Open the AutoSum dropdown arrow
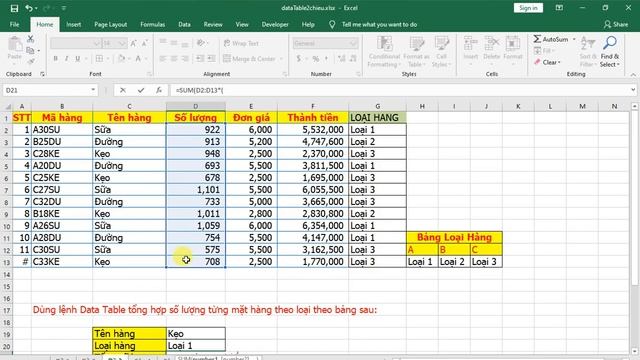This screenshot has width=640, height=360. pyautogui.click(x=574, y=39)
